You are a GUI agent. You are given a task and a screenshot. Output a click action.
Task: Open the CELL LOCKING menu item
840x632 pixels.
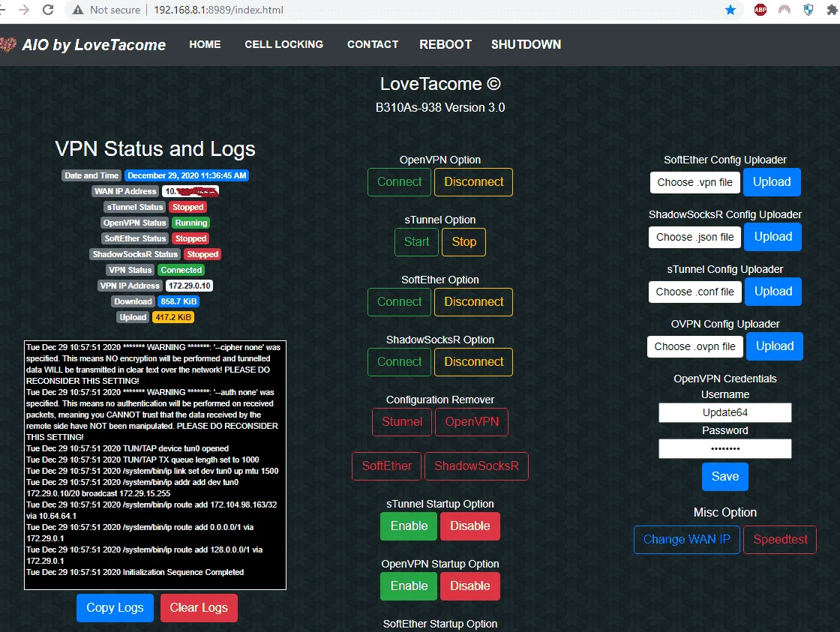[284, 44]
